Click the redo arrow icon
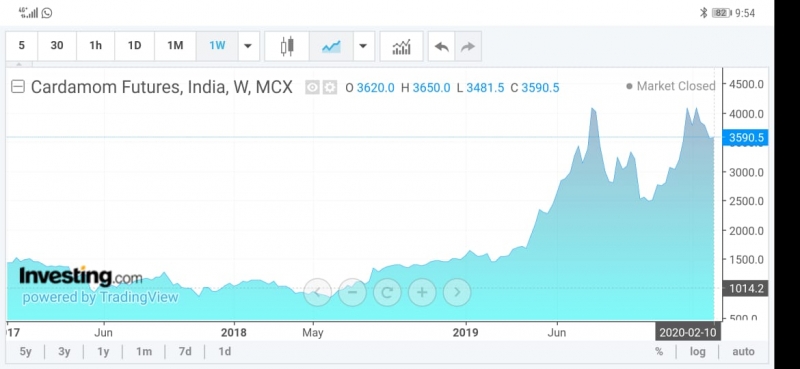The image size is (800, 369). tap(468, 46)
